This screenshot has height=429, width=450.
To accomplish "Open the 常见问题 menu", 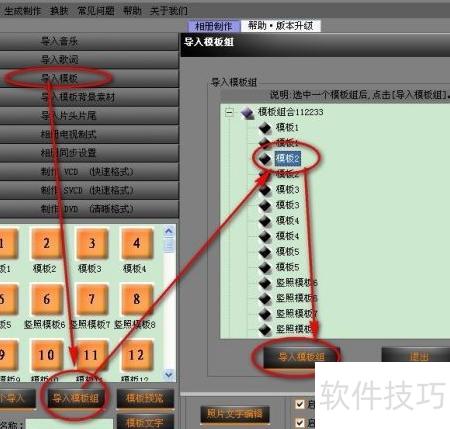I will pos(96,11).
